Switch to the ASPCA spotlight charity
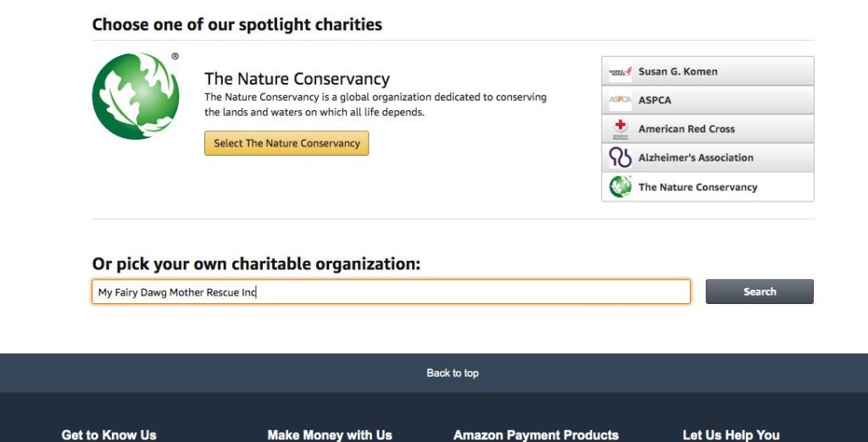The image size is (868, 442). 708,100
